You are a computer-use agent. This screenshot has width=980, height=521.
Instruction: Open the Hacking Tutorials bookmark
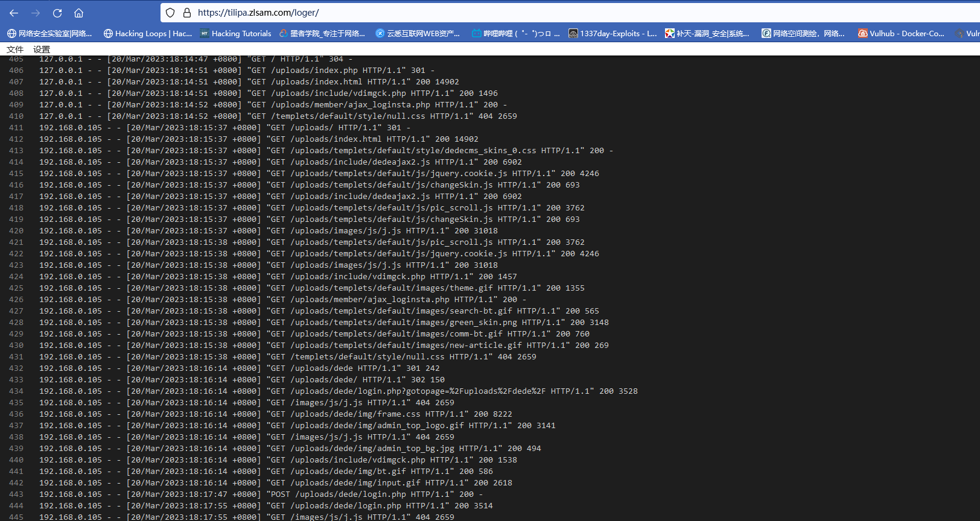(x=236, y=34)
